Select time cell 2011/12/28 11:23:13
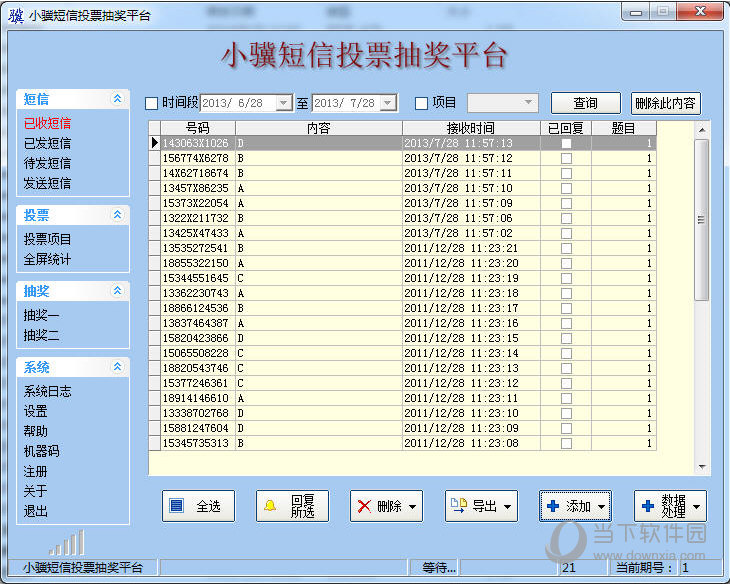The image size is (730, 585). point(471,368)
